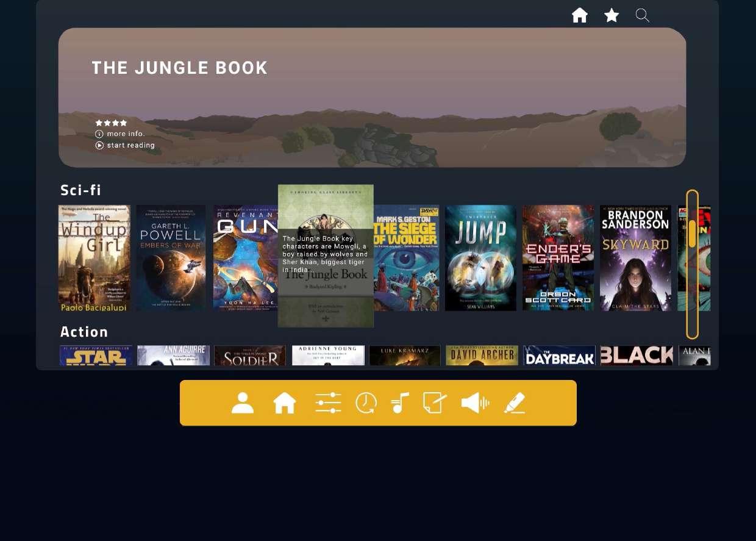Open The Windup Girl book cover
The width and height of the screenshot is (756, 541).
click(x=94, y=258)
